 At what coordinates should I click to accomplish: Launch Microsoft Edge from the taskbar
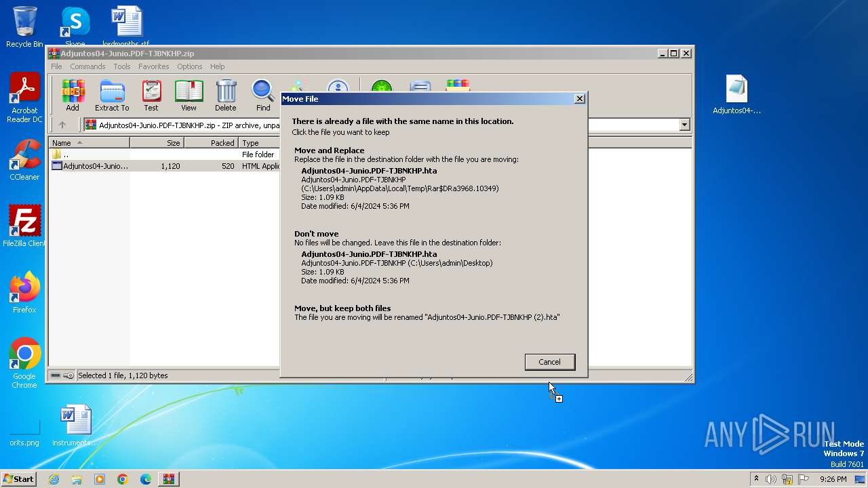pyautogui.click(x=146, y=479)
